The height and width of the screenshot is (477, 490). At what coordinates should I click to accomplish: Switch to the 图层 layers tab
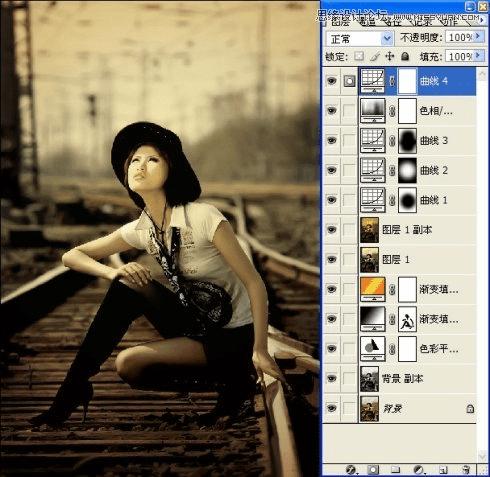tap(340, 22)
